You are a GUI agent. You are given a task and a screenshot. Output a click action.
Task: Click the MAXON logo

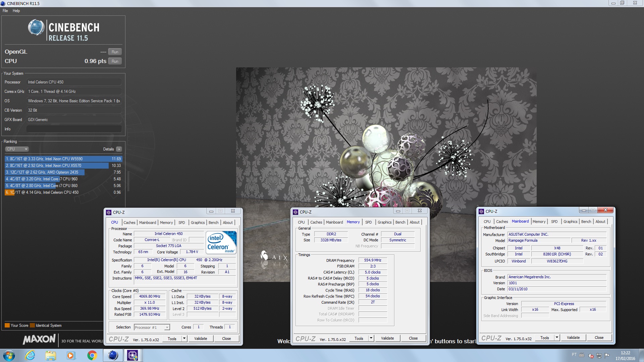click(39, 339)
